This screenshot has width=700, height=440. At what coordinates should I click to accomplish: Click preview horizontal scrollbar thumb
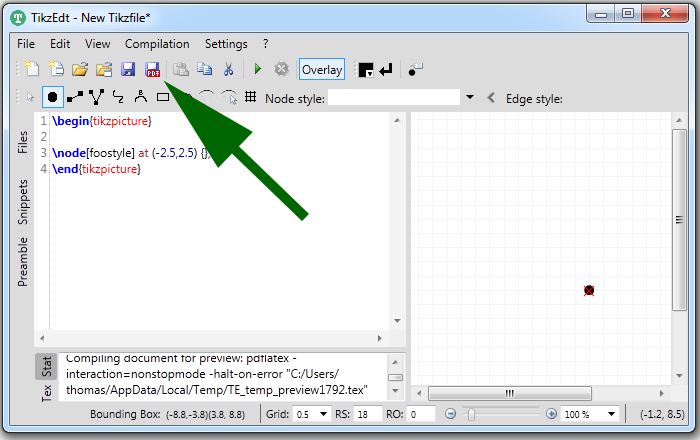point(510,393)
